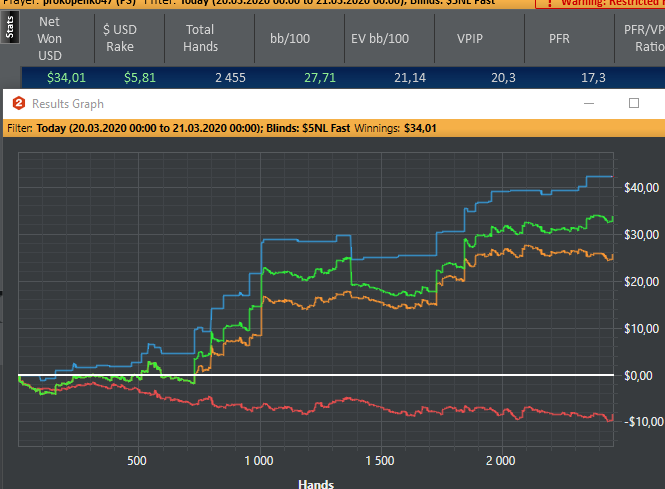Screen dimensions: 665x489
Task: Select the 17,3 PFR cell
Action: point(593,78)
